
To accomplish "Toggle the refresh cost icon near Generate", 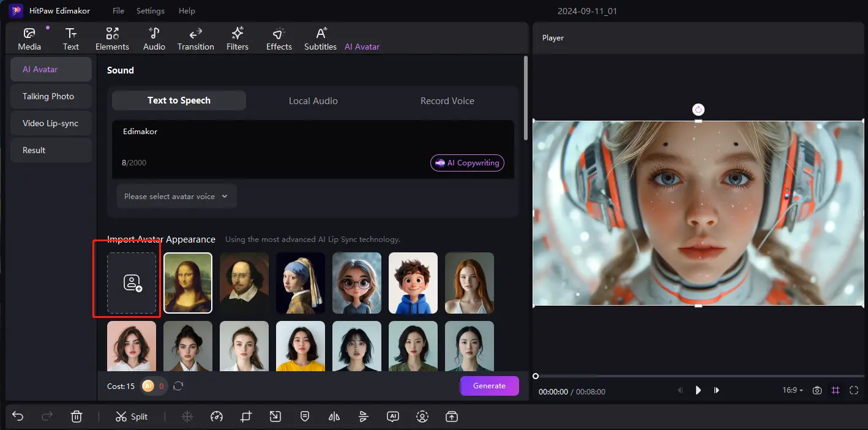I will tap(178, 386).
